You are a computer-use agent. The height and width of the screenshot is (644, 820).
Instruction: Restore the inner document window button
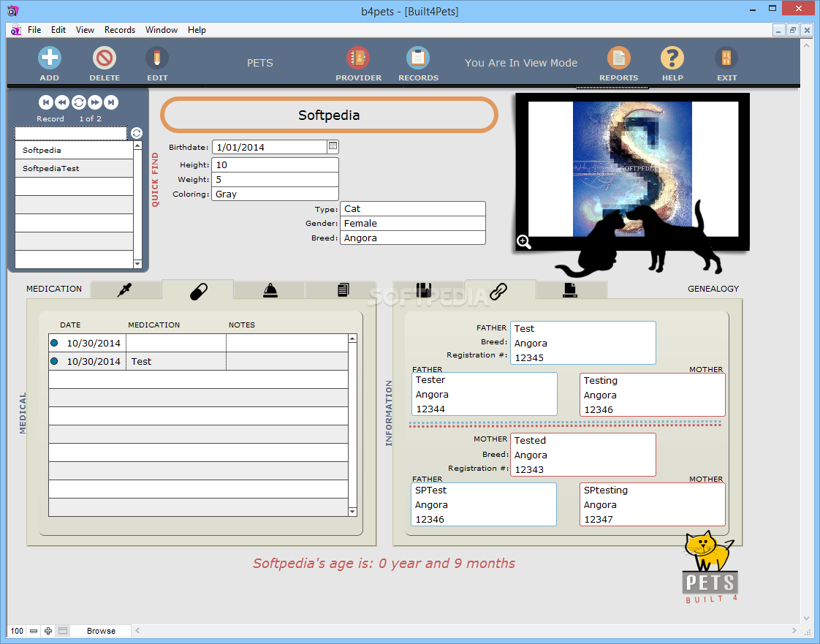point(792,31)
